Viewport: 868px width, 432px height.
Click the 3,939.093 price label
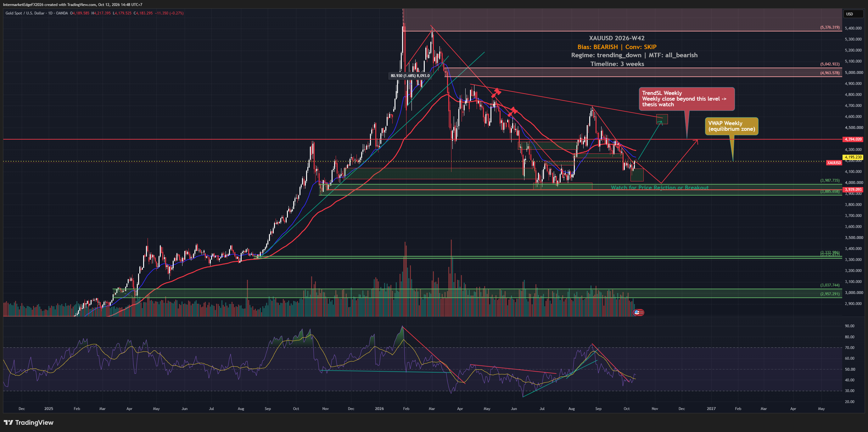(x=853, y=190)
